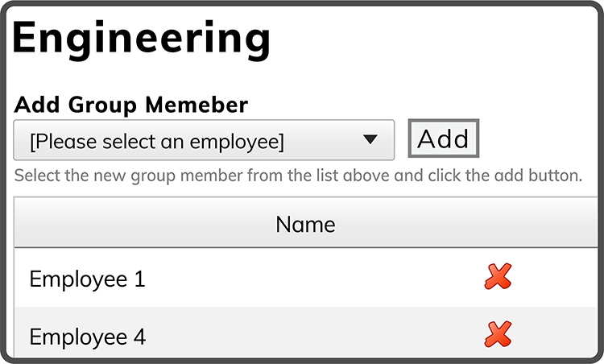Click the help text under the dropdown
The width and height of the screenshot is (604, 364).
pyautogui.click(x=298, y=176)
